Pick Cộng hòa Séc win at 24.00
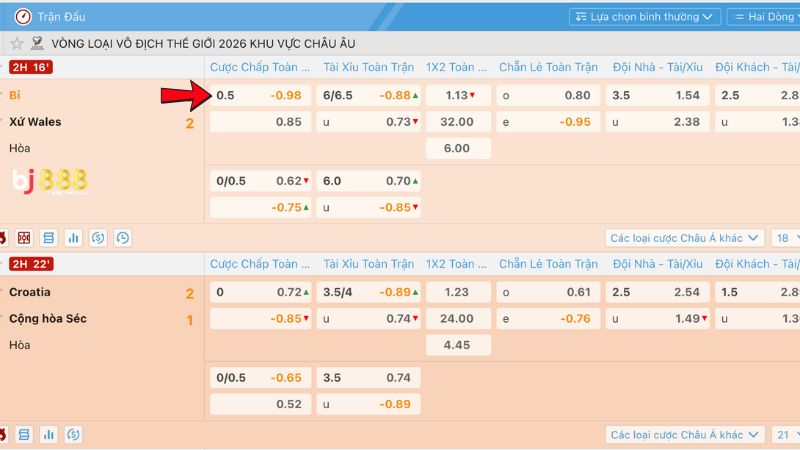Screen dimensions: 800x450 click(x=458, y=319)
